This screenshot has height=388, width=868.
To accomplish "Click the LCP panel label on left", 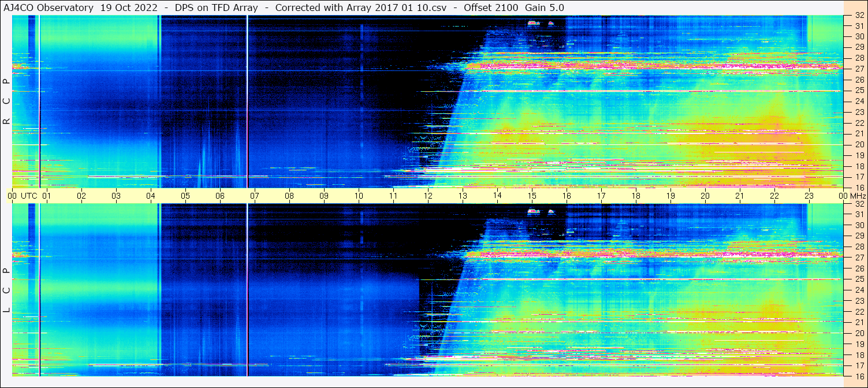I will tap(6, 290).
